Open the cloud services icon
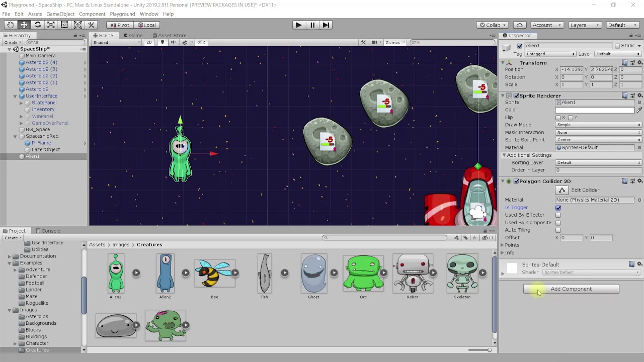The width and height of the screenshot is (644, 362). click(519, 25)
